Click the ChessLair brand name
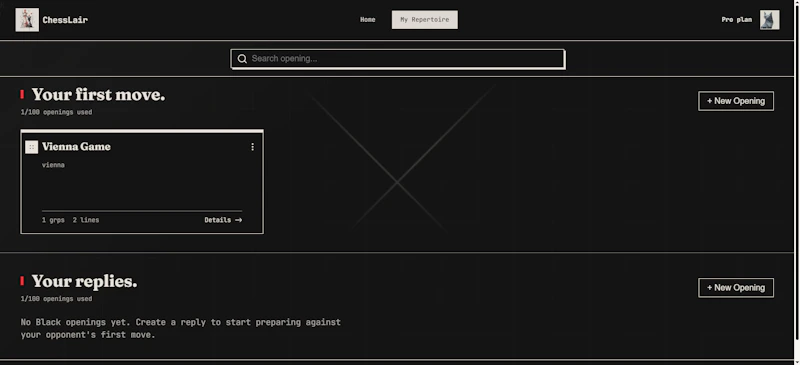This screenshot has width=800, height=365. 65,20
